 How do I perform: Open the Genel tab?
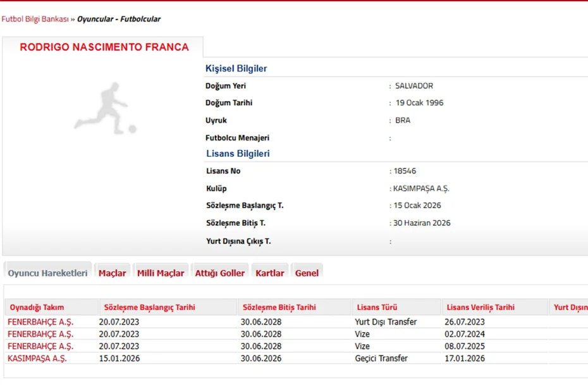coord(307,273)
